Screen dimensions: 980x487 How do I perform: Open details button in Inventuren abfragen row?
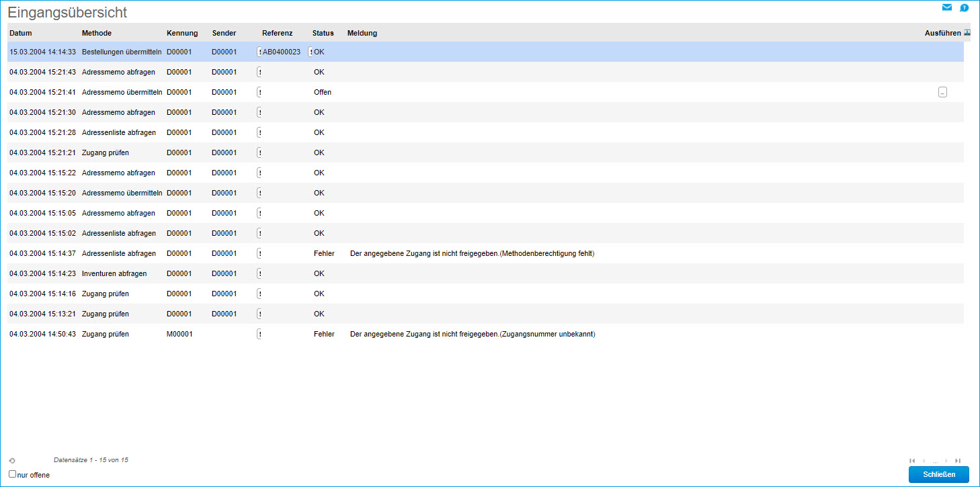coord(259,273)
